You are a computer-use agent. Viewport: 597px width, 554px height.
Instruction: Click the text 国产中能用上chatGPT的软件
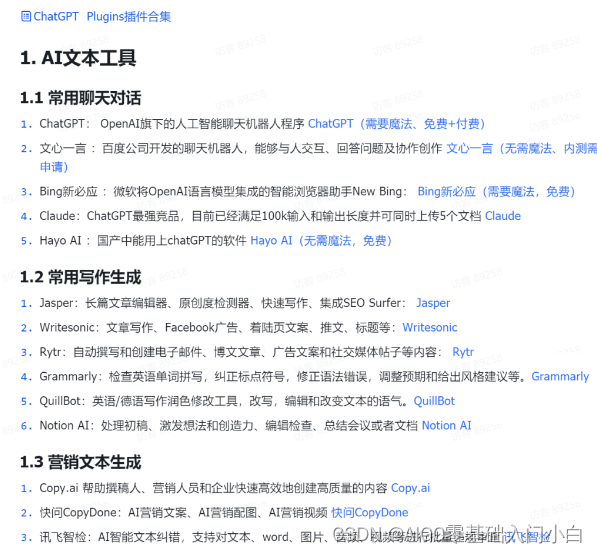pyautogui.click(x=172, y=241)
